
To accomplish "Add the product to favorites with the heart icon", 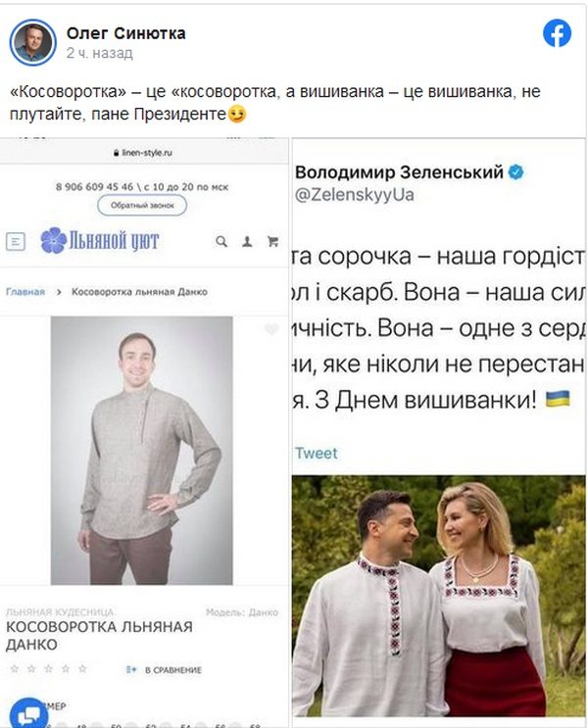I will 271,328.
